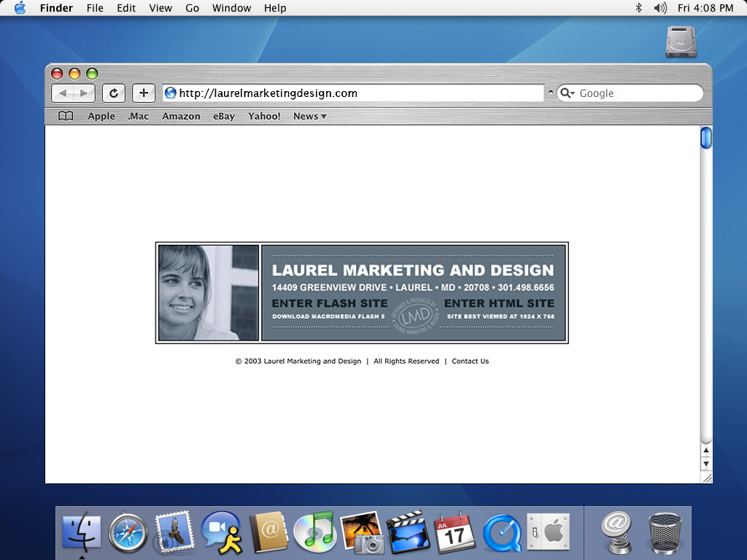Click the eBay bookmark link
The width and height of the screenshot is (747, 560).
(x=224, y=116)
